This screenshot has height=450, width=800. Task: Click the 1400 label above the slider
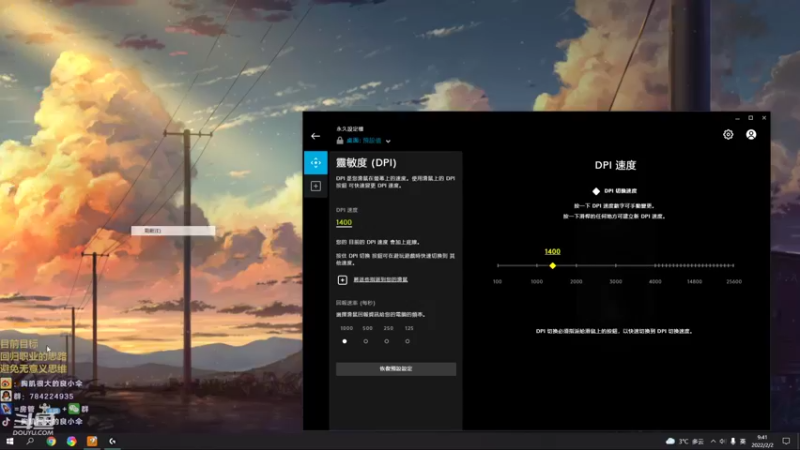pyautogui.click(x=553, y=252)
